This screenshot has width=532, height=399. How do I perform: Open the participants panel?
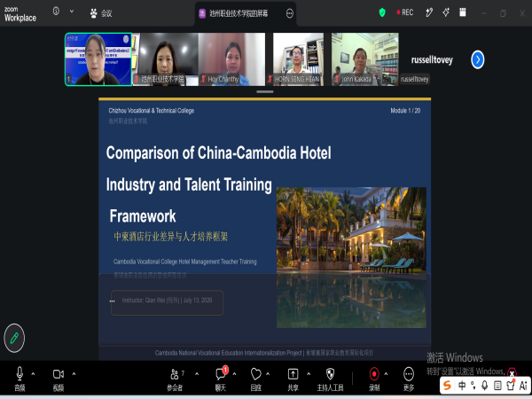(175, 374)
